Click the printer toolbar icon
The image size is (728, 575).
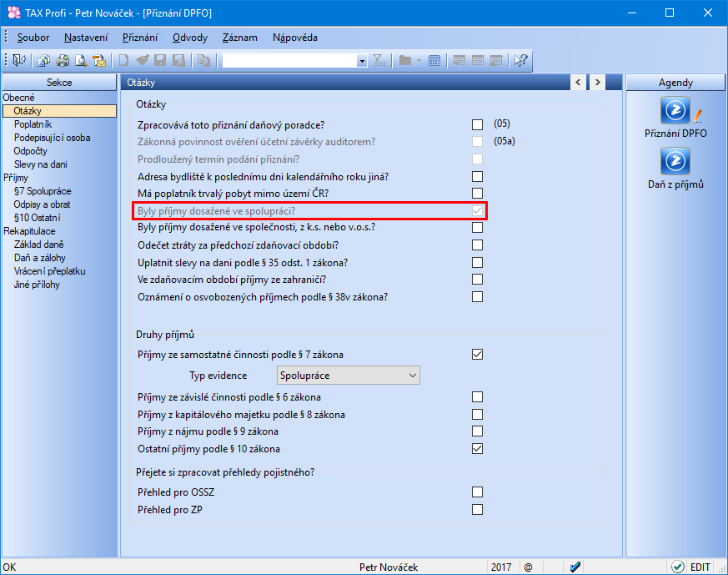63,60
